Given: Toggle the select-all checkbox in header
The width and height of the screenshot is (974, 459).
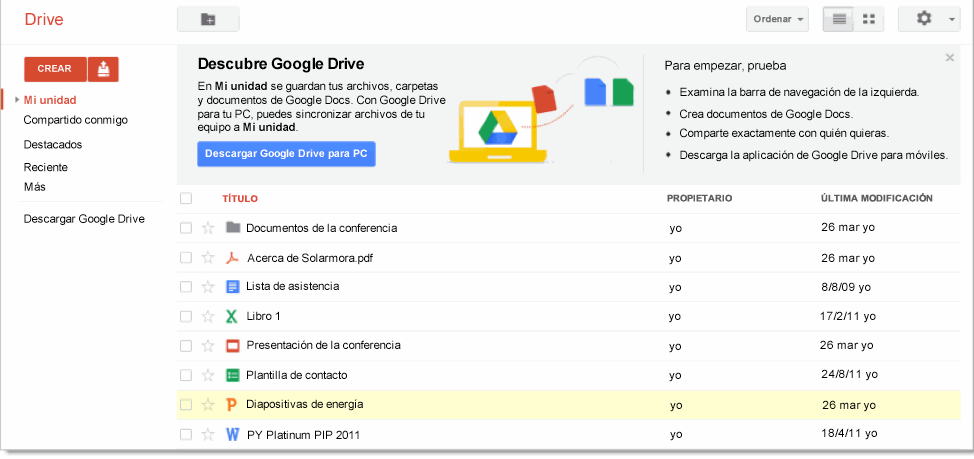Looking at the screenshot, I should (x=186, y=199).
